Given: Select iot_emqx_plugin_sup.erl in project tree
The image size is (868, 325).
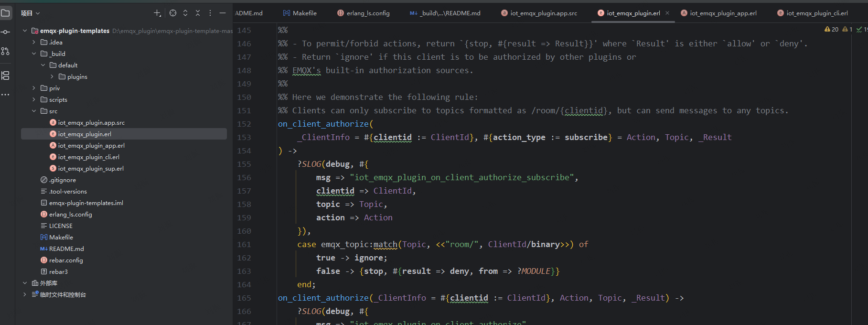Looking at the screenshot, I should coord(91,168).
